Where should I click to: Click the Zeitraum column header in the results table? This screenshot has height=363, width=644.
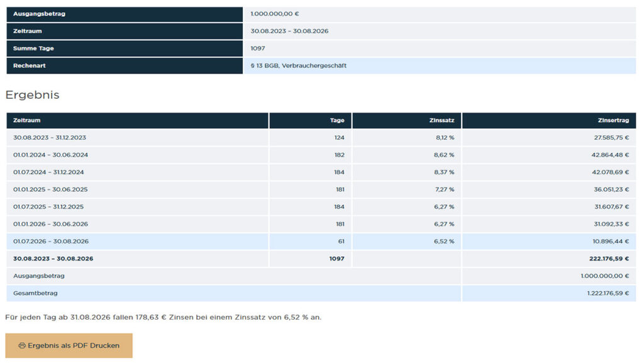click(x=26, y=120)
